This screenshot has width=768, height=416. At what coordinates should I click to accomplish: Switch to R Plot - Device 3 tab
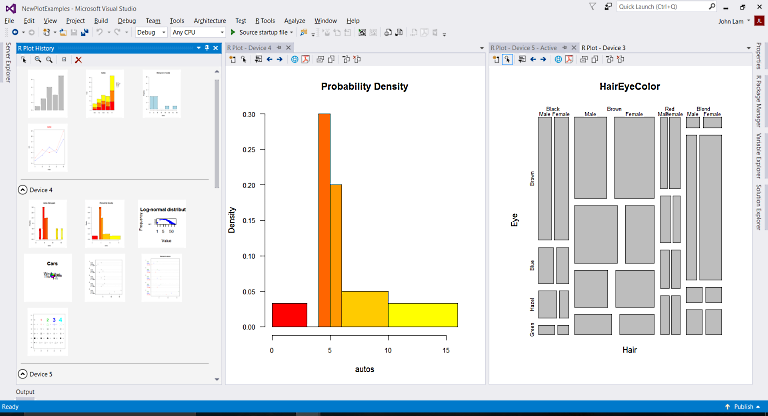pyautogui.click(x=603, y=48)
